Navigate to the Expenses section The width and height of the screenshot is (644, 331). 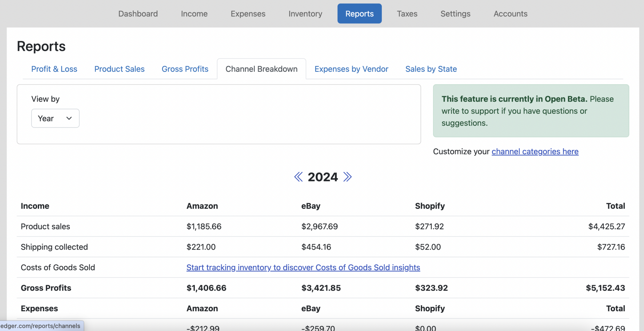[248, 14]
